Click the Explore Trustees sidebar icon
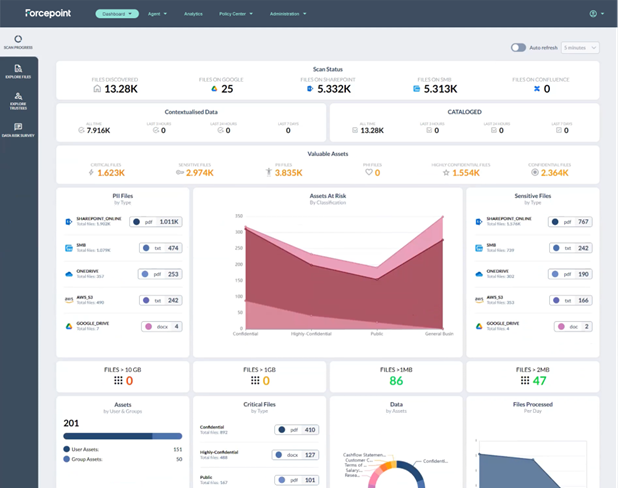624x488 pixels. (x=18, y=98)
